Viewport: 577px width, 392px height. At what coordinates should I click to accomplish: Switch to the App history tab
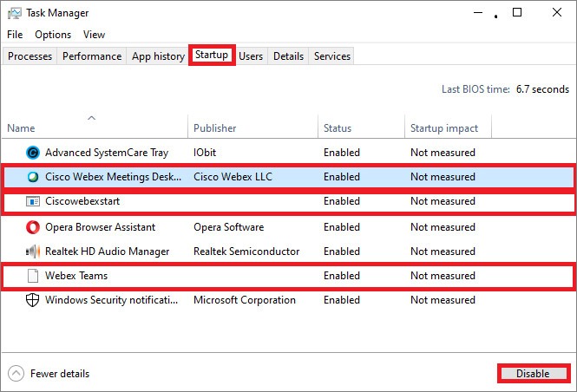[158, 56]
